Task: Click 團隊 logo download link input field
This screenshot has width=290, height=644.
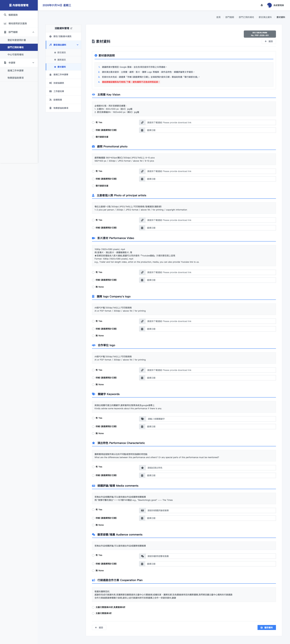Action: point(210,321)
